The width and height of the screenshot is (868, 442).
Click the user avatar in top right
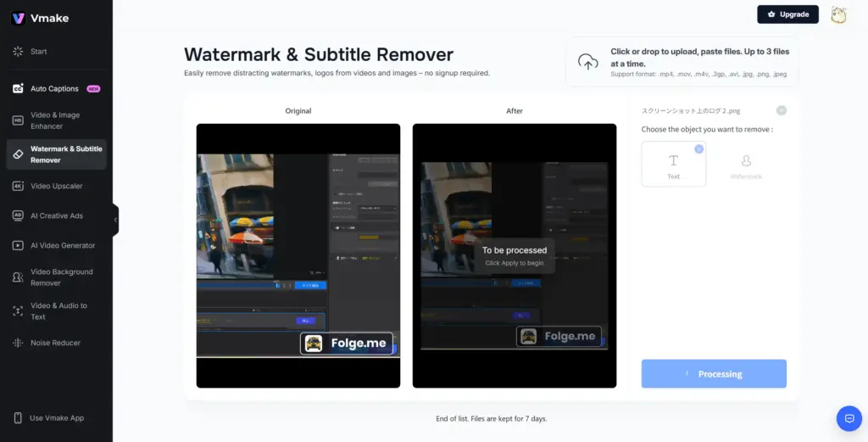(838, 14)
